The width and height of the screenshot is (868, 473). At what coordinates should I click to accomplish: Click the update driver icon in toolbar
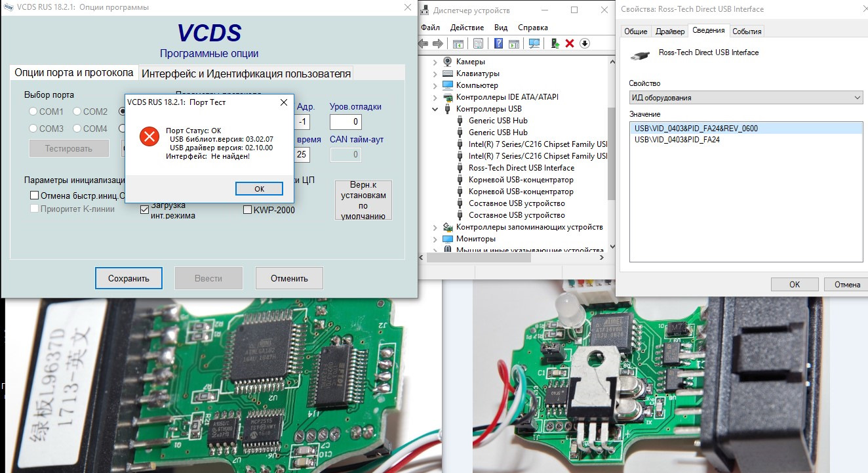pos(555,43)
